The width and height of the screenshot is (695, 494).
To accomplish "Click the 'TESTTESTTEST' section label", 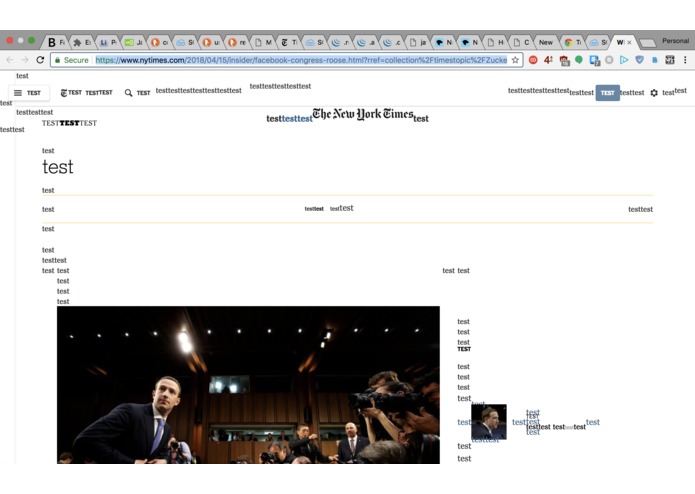I will click(x=69, y=123).
